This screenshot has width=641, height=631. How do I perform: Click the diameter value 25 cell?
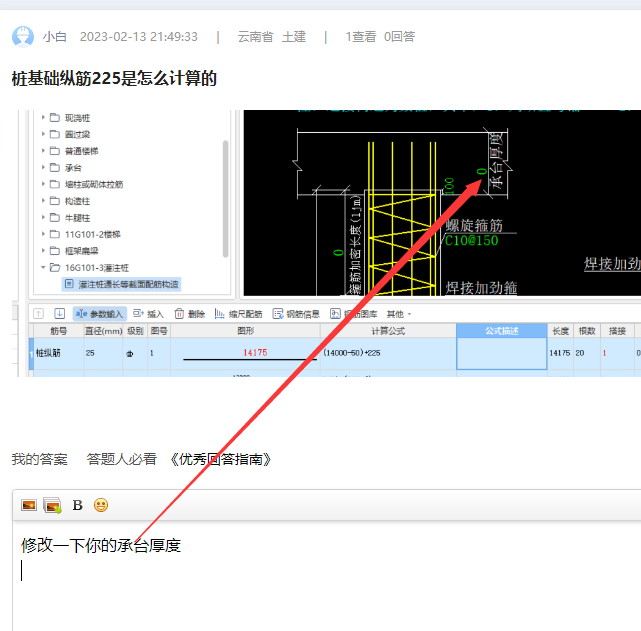click(x=103, y=353)
